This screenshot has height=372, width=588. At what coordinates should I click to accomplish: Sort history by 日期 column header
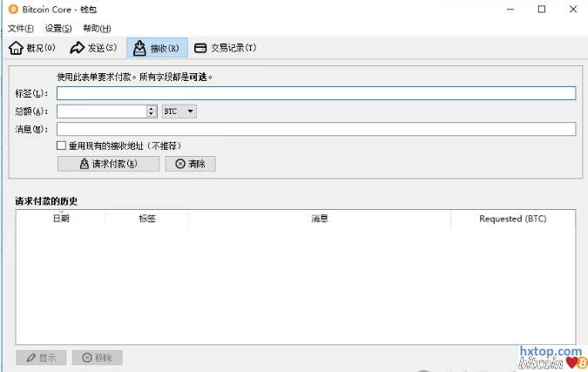61,219
